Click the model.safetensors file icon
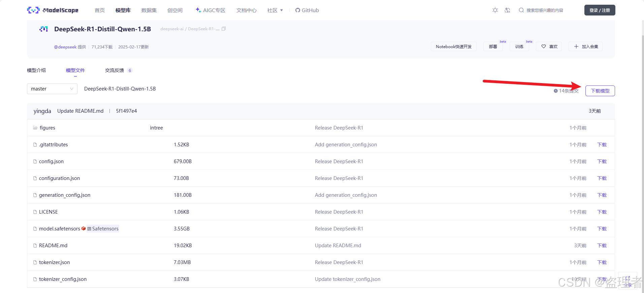Screen dimensions: 644x293 click(35, 229)
